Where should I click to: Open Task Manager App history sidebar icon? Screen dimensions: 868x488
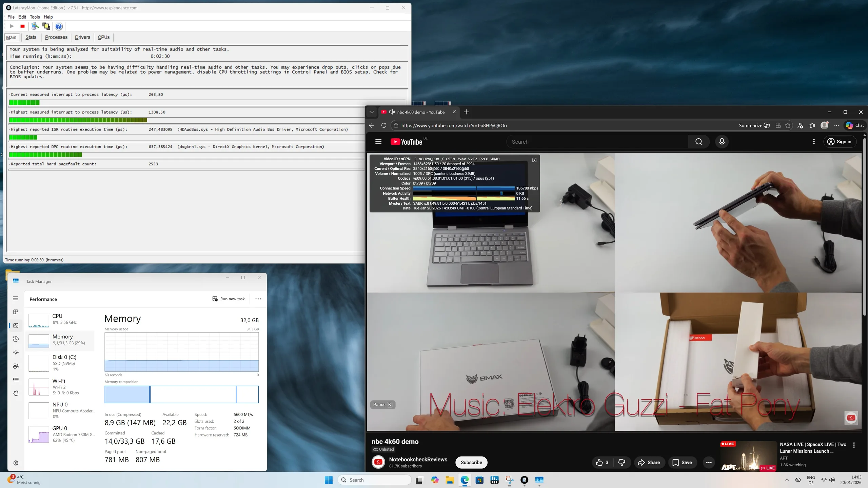click(x=16, y=339)
